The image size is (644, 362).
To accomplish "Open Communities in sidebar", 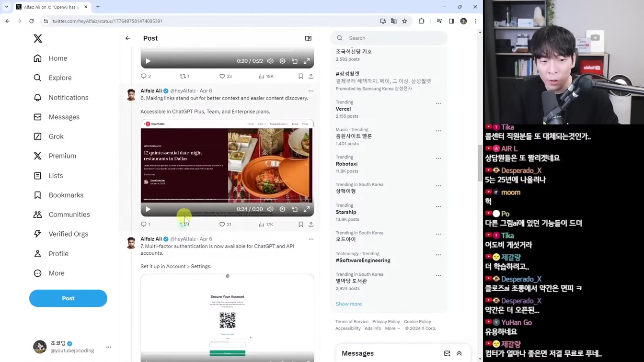I will tap(61, 215).
